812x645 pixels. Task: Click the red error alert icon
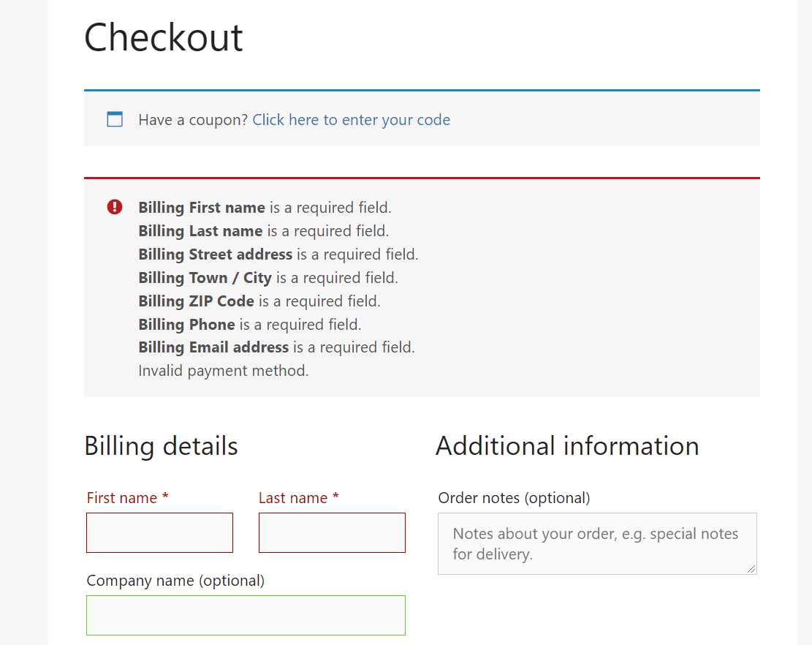(114, 207)
